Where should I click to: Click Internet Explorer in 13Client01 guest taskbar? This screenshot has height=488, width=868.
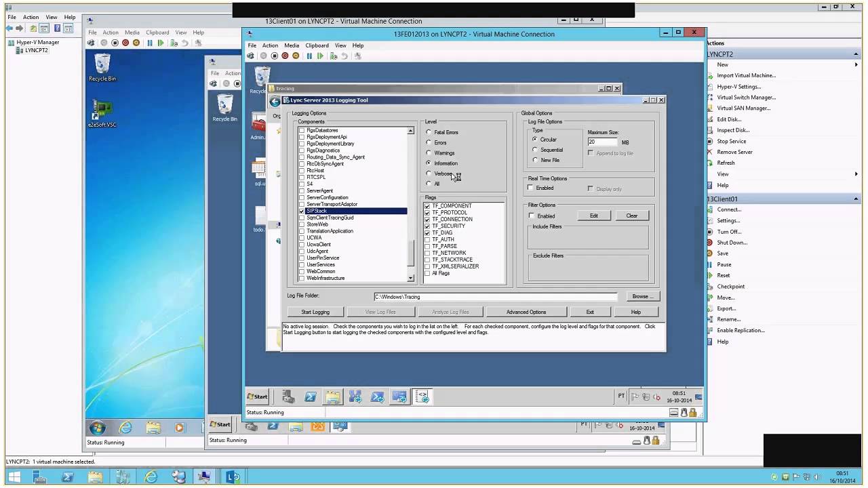click(x=125, y=428)
